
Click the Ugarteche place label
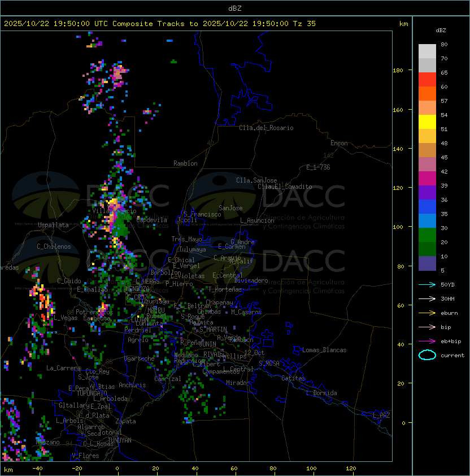[140, 358]
